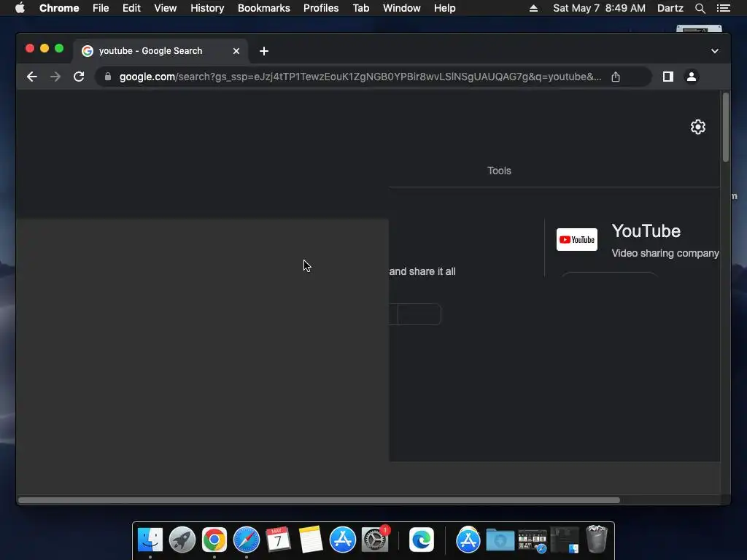Expand the tab search dropdown arrow
Screen dimensions: 747x560
[x=715, y=51]
